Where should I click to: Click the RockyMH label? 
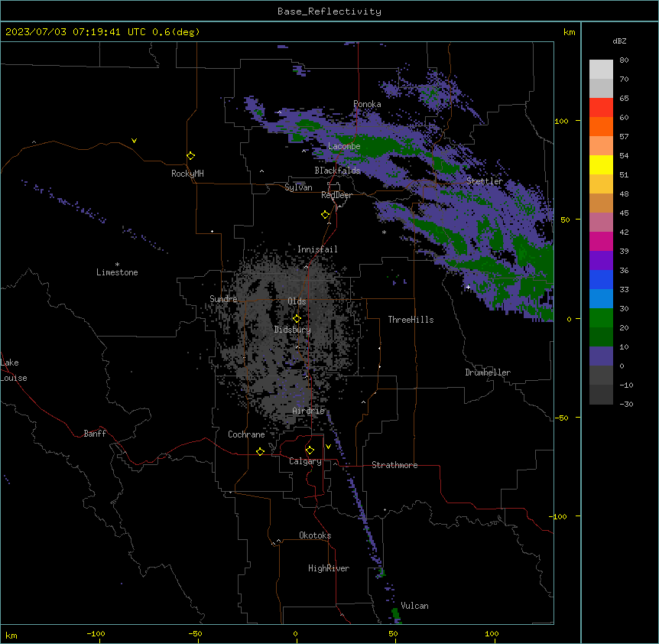pos(187,174)
